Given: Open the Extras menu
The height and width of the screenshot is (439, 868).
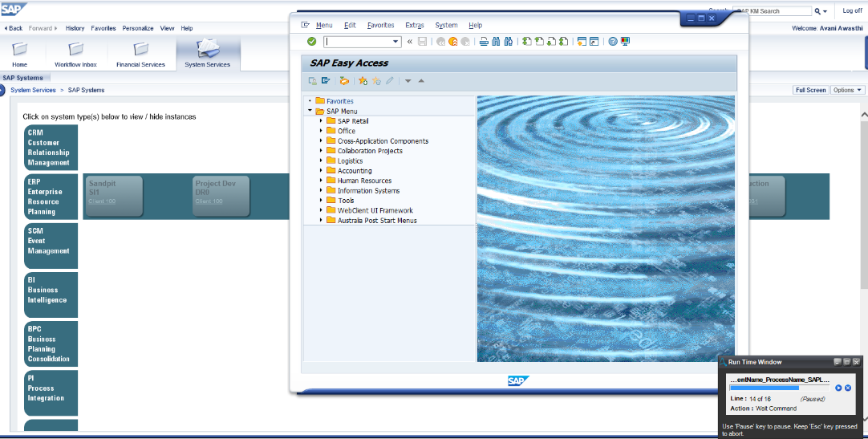Looking at the screenshot, I should 415,25.
